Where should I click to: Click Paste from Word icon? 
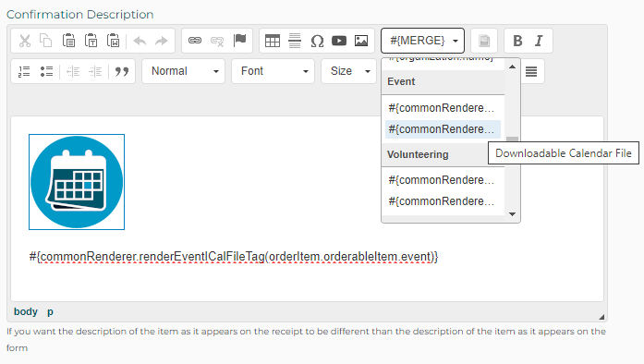tap(113, 41)
